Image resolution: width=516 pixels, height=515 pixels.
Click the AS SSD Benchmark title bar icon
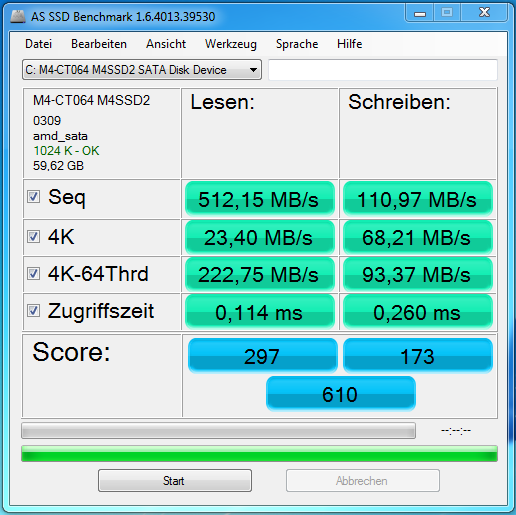click(18, 16)
